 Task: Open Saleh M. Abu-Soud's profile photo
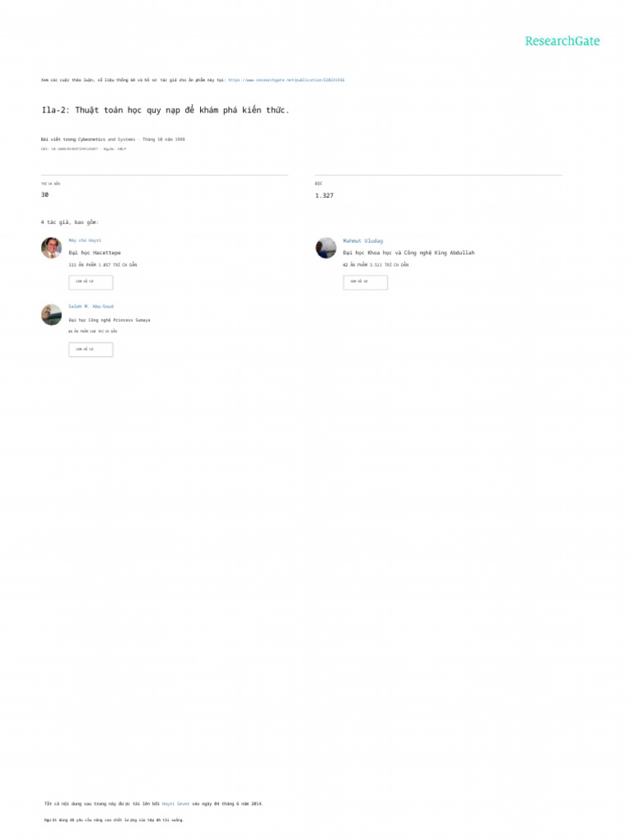[x=52, y=315]
